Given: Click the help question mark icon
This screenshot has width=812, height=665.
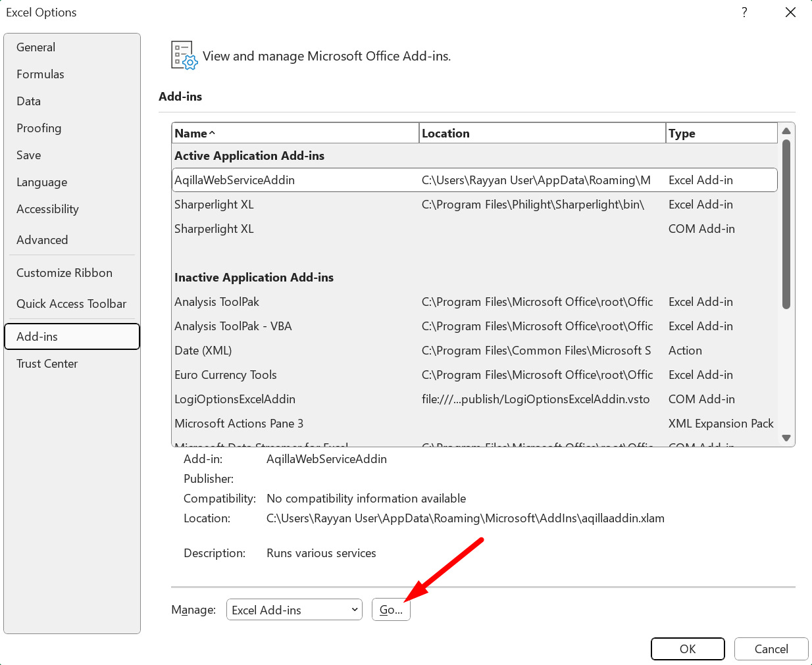Looking at the screenshot, I should click(x=744, y=12).
